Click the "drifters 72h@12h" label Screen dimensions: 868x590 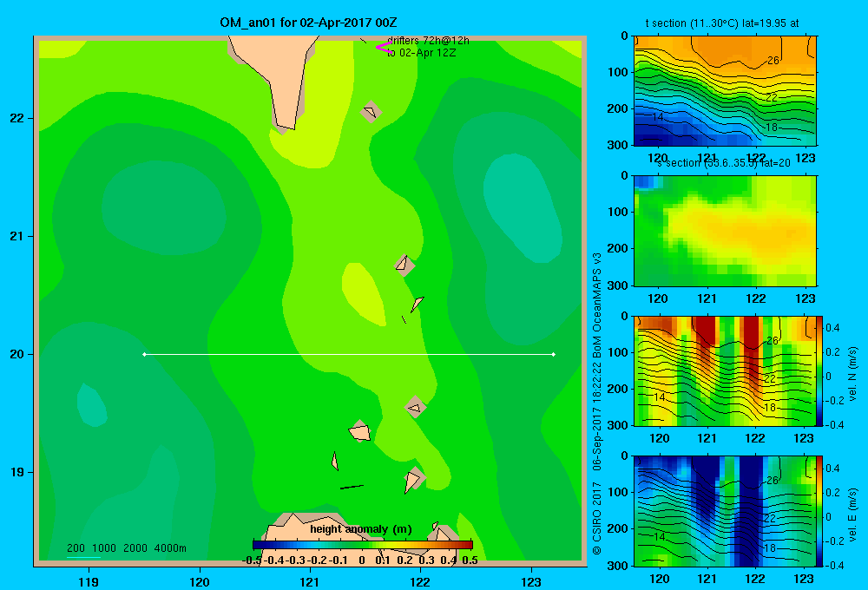428,41
